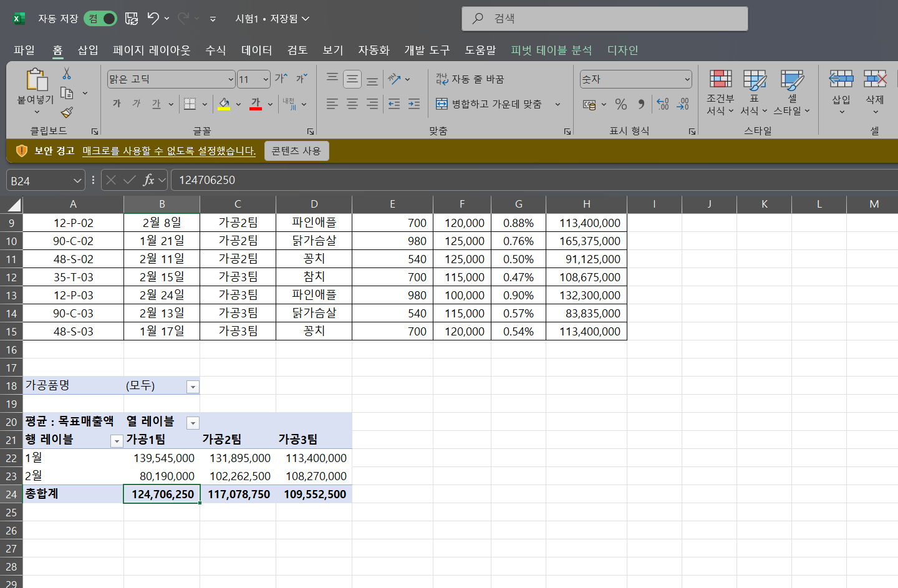Image resolution: width=898 pixels, height=588 pixels.
Task: Click the insert function fx icon
Action: click(x=148, y=180)
